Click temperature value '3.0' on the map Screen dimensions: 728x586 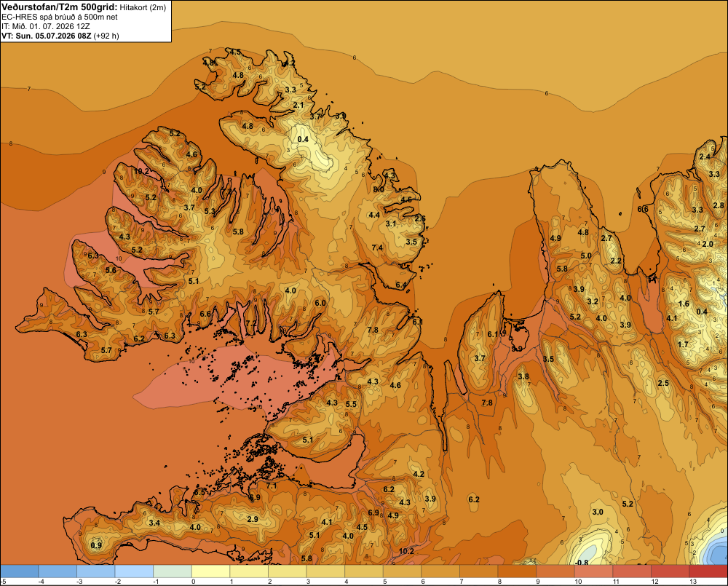click(598, 512)
